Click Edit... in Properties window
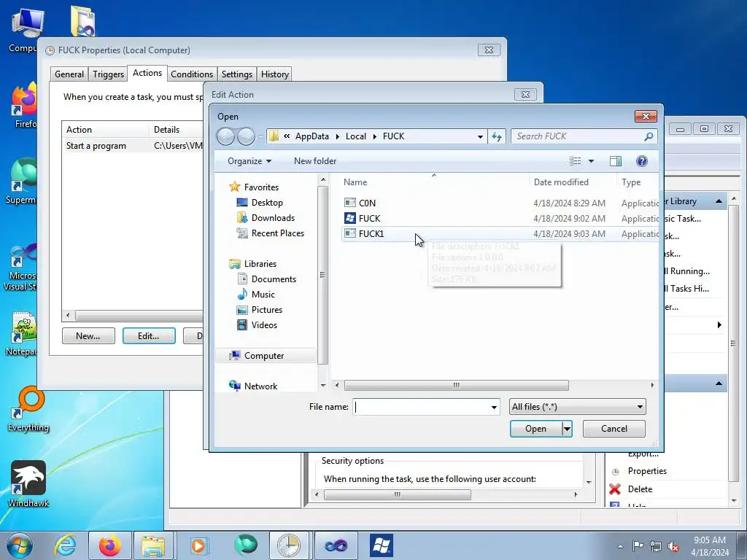 pyautogui.click(x=149, y=335)
